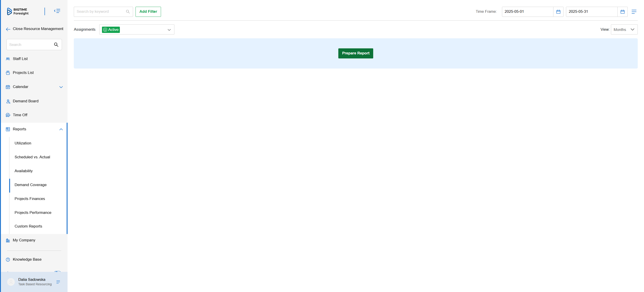Open the Projects Performance report
Image resolution: width=644 pixels, height=292 pixels.
point(33,213)
